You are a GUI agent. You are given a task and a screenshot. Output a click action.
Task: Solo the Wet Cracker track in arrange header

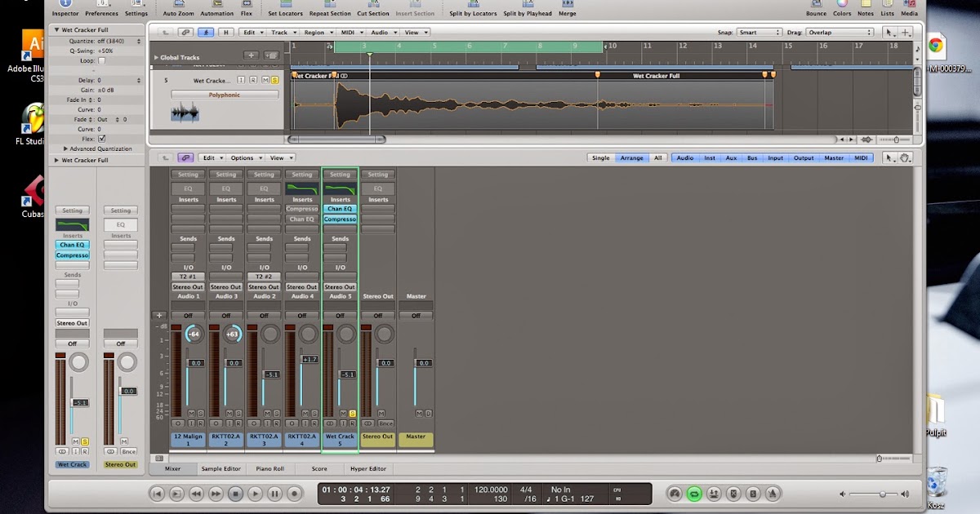click(x=275, y=80)
